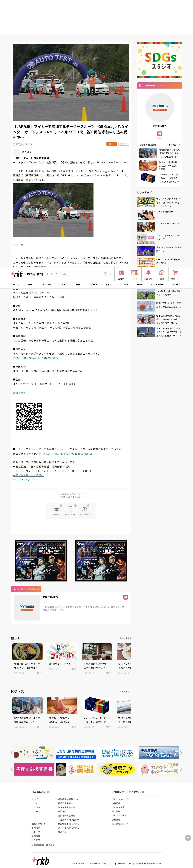Show previous banners with upper left carousel arrow
Screen dimensions: 193x868
click(12, 753)
